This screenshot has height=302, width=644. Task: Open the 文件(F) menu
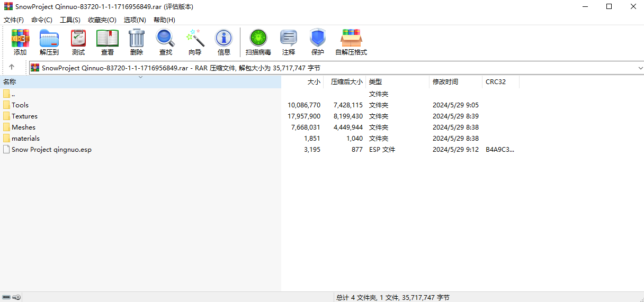pos(14,20)
